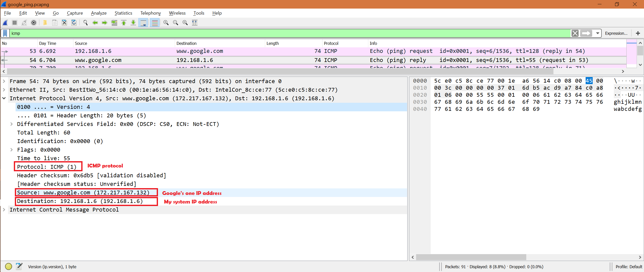
Task: Open a saved capture file
Action: [x=45, y=23]
